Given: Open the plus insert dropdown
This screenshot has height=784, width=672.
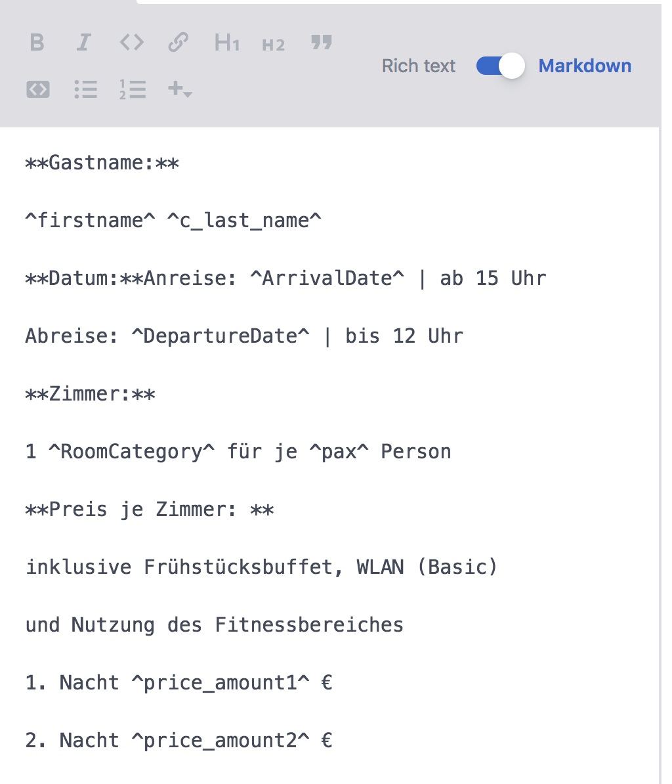Looking at the screenshot, I should [x=180, y=89].
